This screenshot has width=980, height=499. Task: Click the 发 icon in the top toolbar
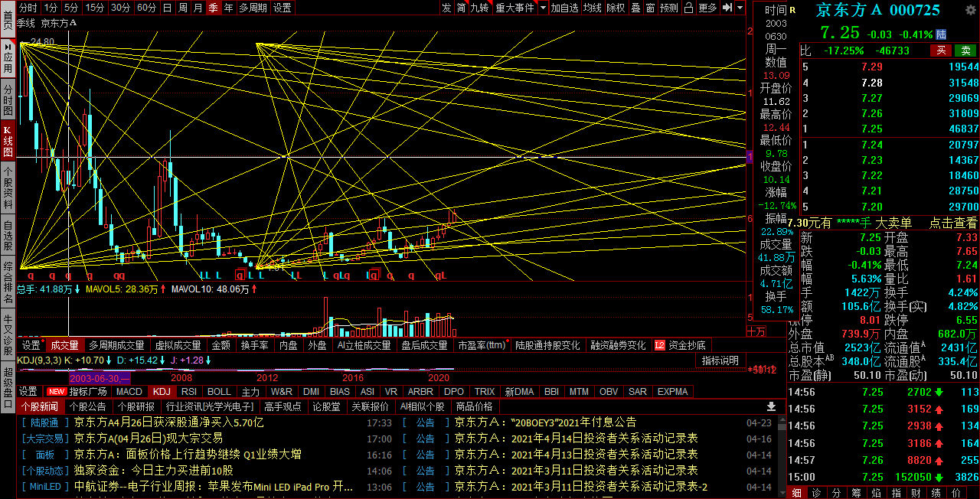point(446,8)
